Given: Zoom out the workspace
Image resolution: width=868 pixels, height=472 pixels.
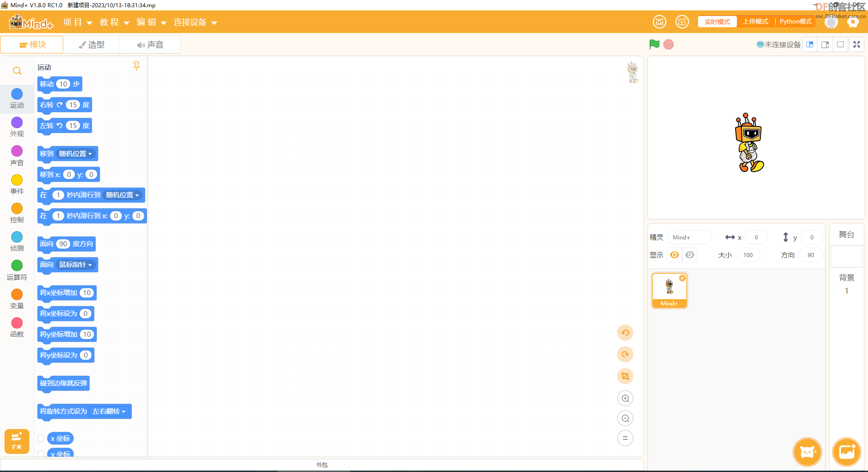Looking at the screenshot, I should pyautogui.click(x=625, y=418).
